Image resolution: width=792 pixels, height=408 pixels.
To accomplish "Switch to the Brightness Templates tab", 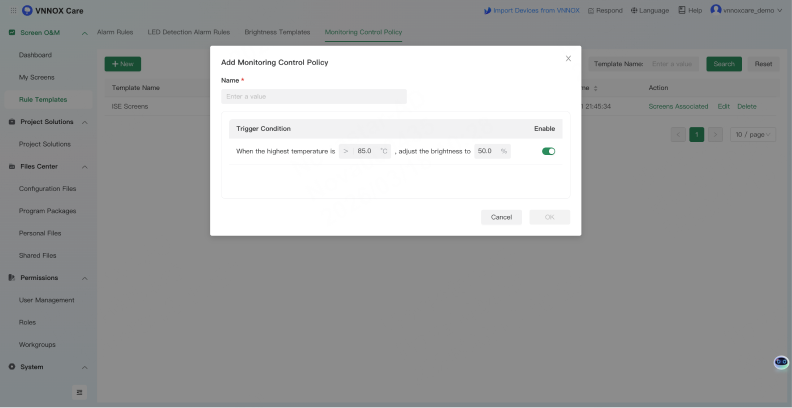I will tap(279, 32).
